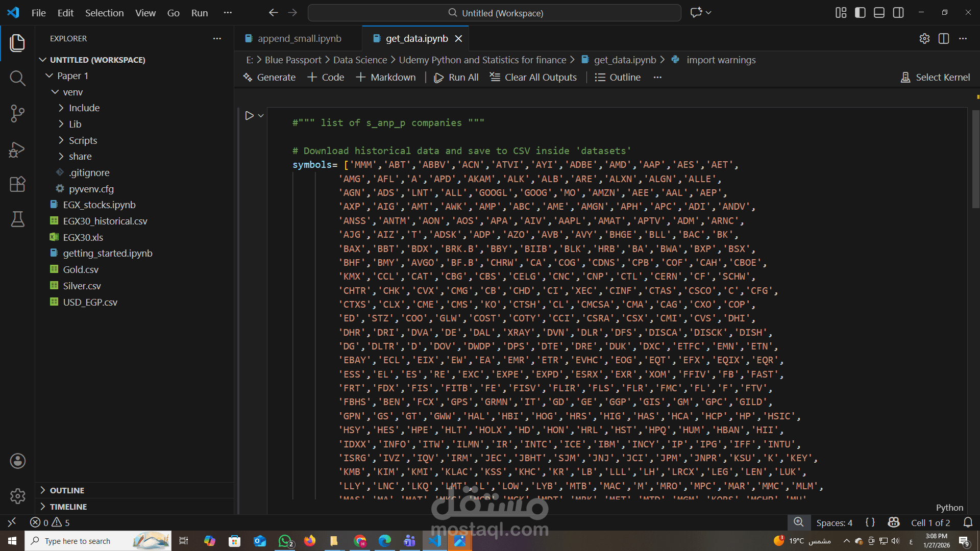The width and height of the screenshot is (980, 551).
Task: Click Select Kernel button
Action: (936, 78)
